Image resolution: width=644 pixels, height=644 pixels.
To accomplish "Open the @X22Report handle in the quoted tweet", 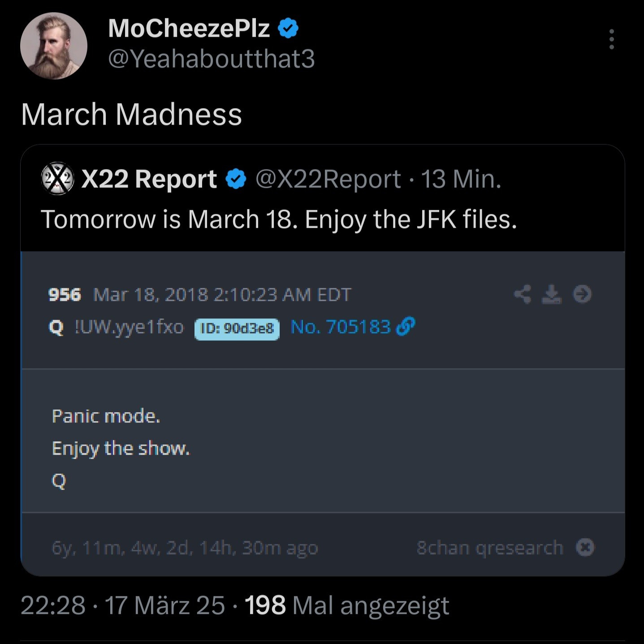I will 328,179.
